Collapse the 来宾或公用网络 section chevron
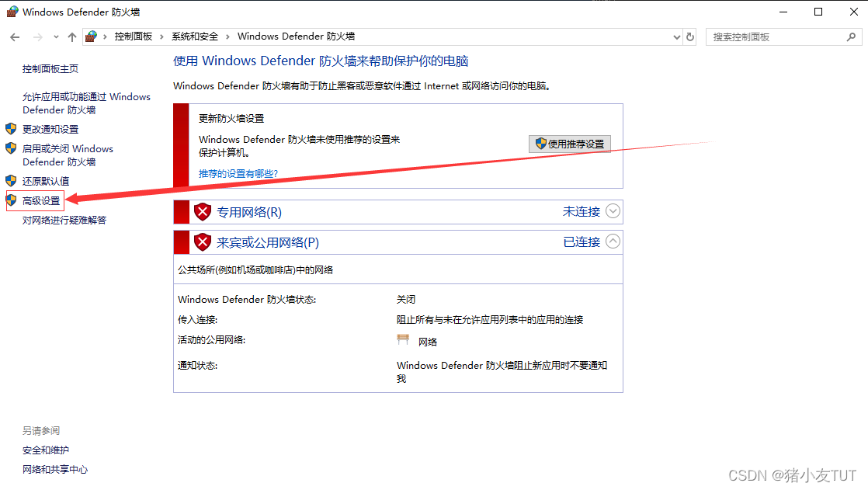This screenshot has height=490, width=868. [x=613, y=242]
